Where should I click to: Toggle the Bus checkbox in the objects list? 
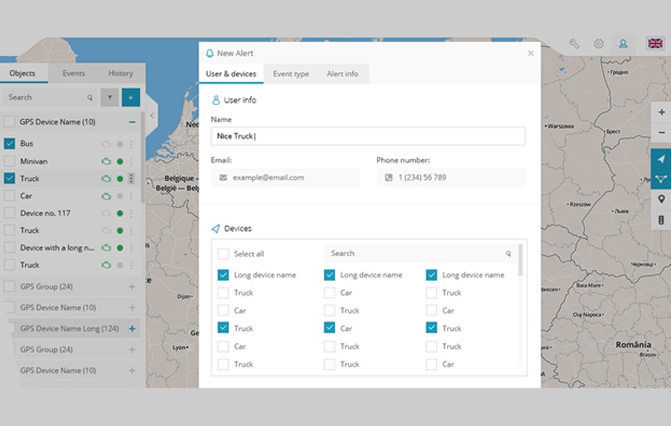(10, 143)
